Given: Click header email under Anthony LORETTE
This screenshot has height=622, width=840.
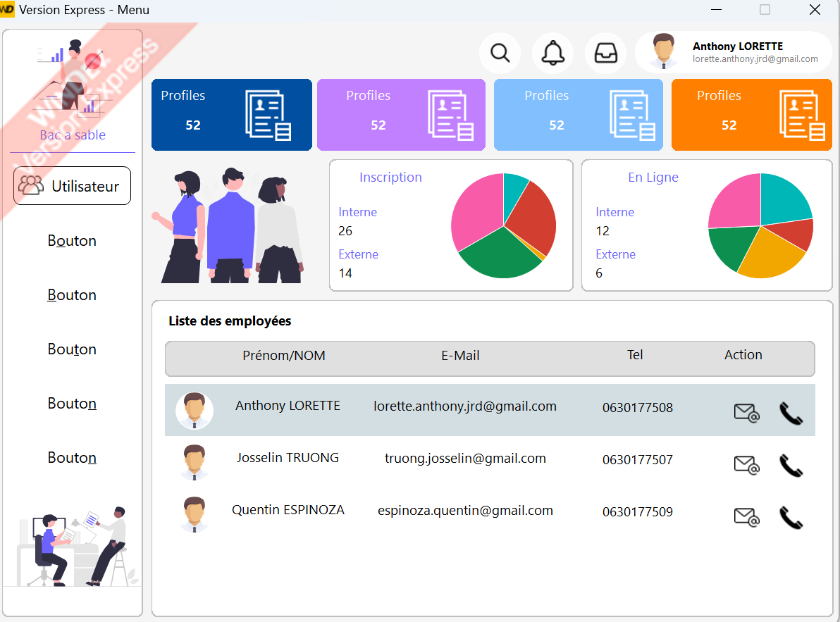Looking at the screenshot, I should pos(755,59).
